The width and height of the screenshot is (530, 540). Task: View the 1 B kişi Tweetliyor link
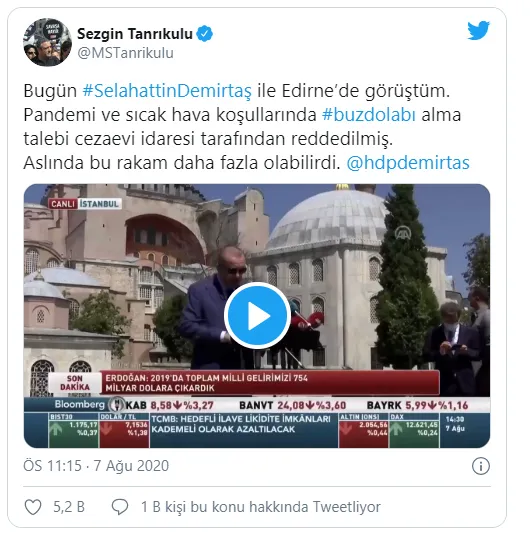261,507
